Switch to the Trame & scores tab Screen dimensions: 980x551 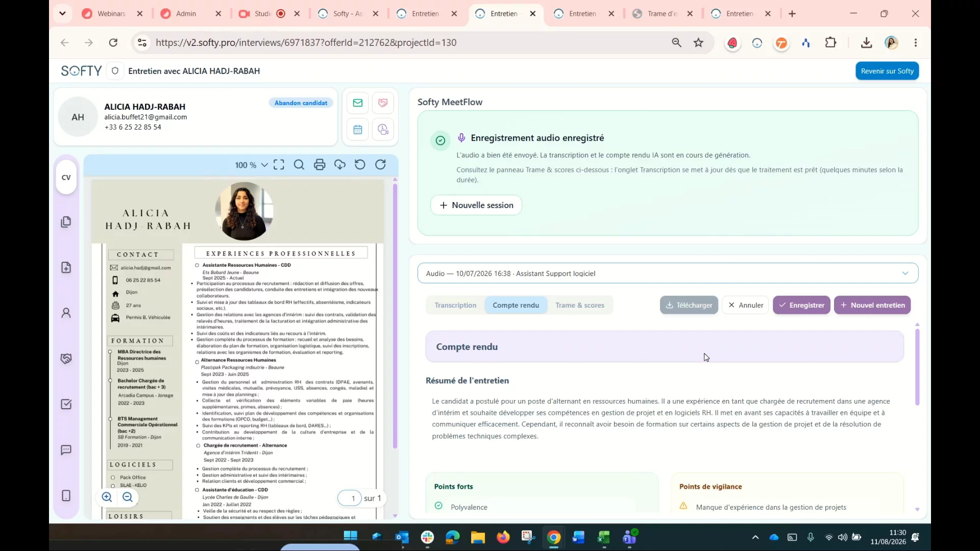(x=580, y=305)
